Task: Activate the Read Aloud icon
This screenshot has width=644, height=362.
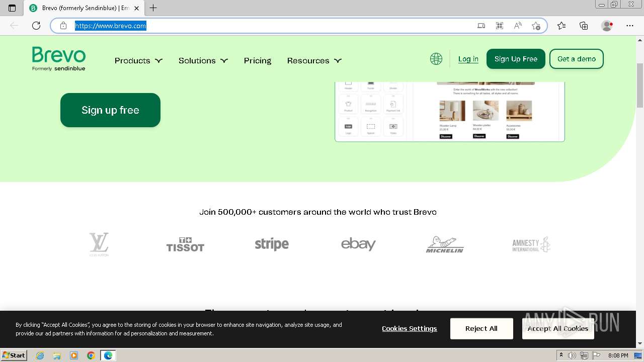Action: (518, 26)
